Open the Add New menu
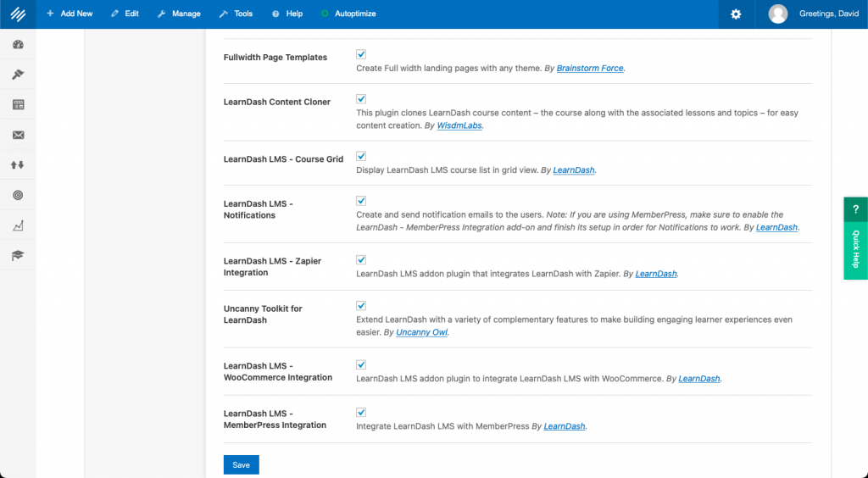 (x=70, y=14)
